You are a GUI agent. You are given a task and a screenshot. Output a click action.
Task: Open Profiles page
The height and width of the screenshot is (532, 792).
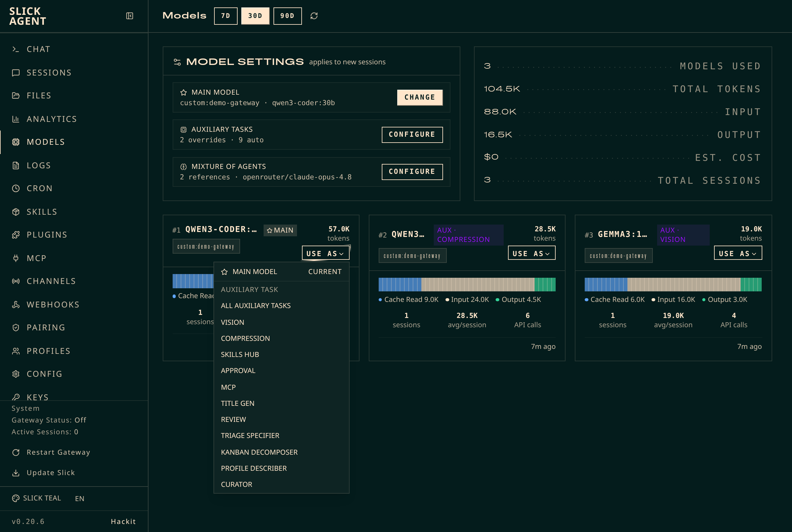[x=74, y=351]
